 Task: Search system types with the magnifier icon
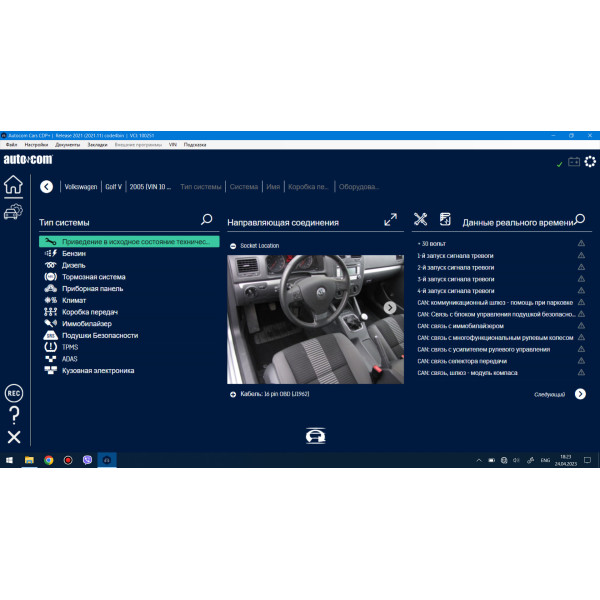tap(207, 219)
